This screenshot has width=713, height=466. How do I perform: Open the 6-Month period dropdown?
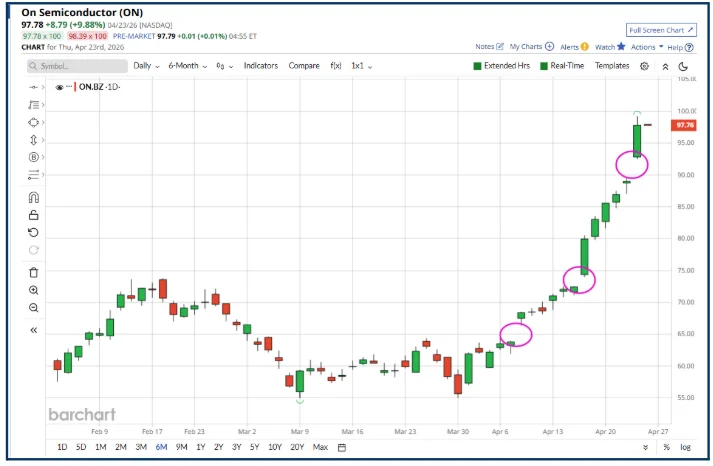(187, 66)
